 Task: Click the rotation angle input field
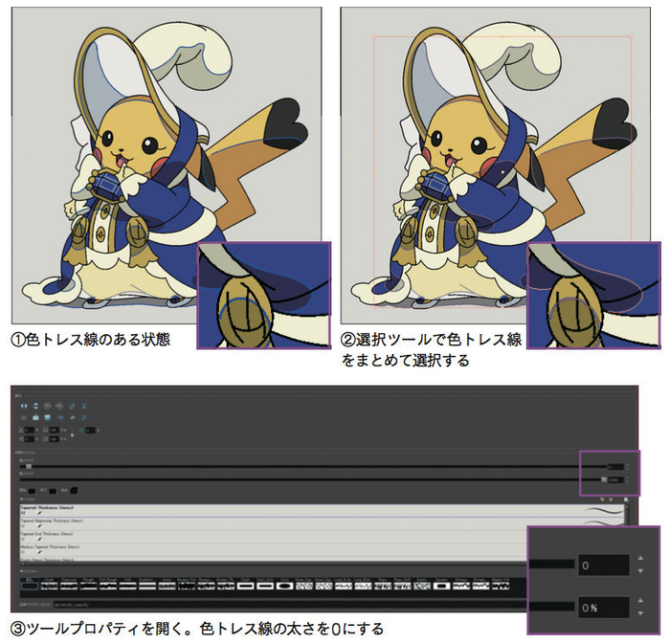(x=90, y=431)
